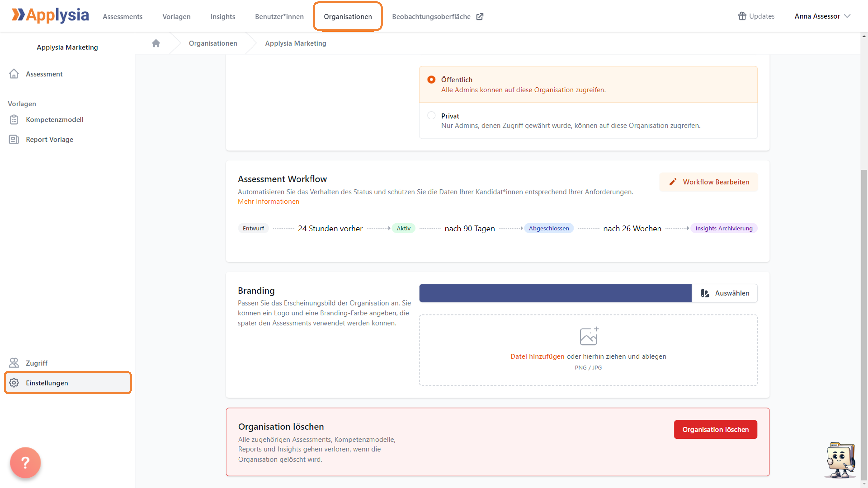
Task: Select the Öffentlich radio option
Action: point(431,79)
